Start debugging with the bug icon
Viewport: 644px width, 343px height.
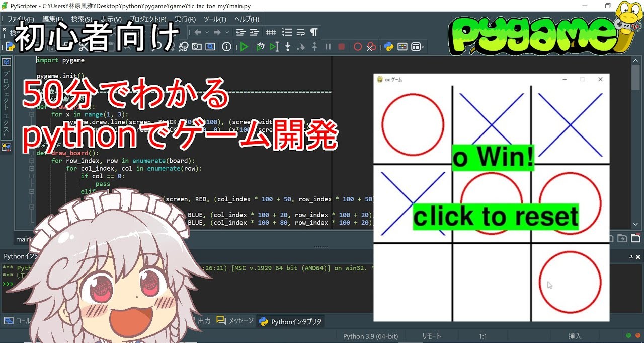tap(260, 47)
